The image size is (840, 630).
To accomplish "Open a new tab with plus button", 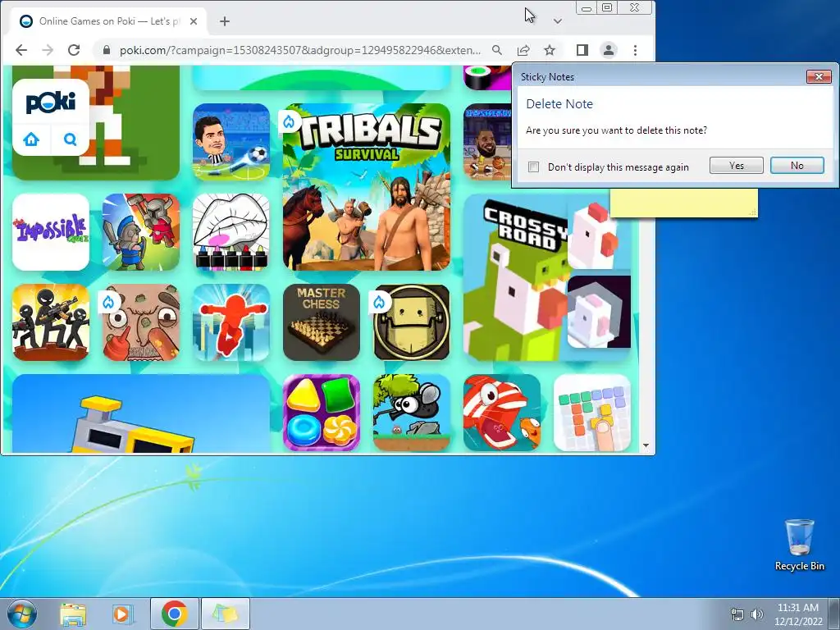I will pyautogui.click(x=225, y=21).
